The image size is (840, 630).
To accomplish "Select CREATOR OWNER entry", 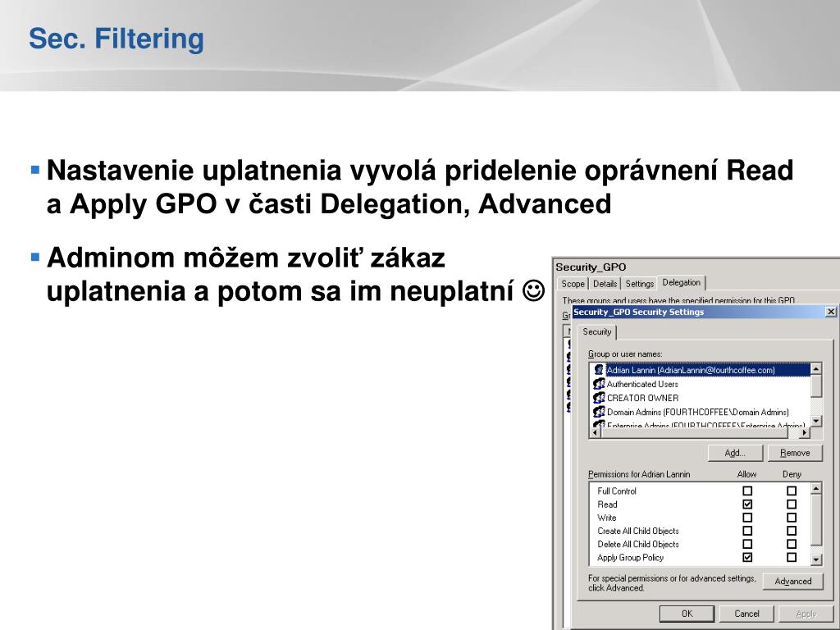I will click(x=642, y=398).
